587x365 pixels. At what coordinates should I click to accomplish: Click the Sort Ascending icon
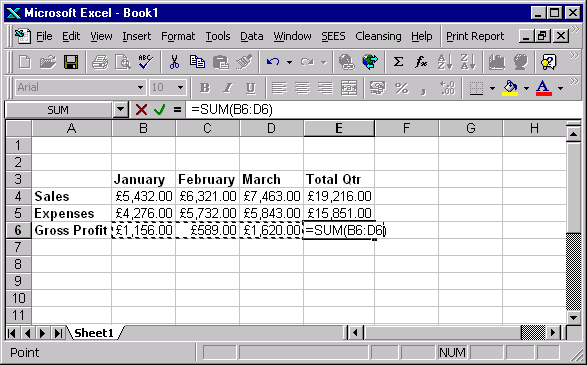tap(444, 62)
